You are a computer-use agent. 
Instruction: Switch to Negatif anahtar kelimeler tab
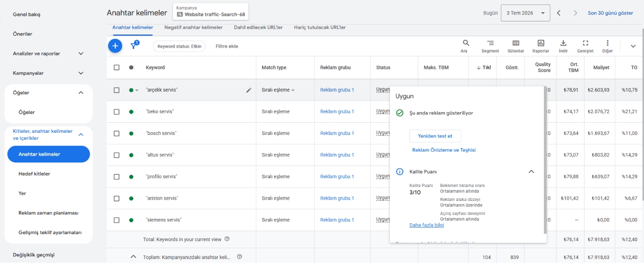[x=193, y=28]
